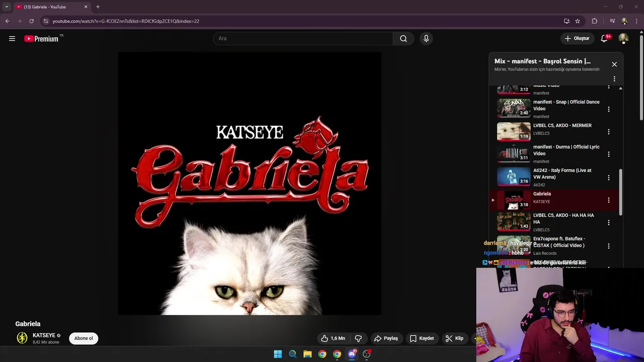The height and width of the screenshot is (362, 644).
Task: Click the address bar URL
Action: [x=126, y=21]
